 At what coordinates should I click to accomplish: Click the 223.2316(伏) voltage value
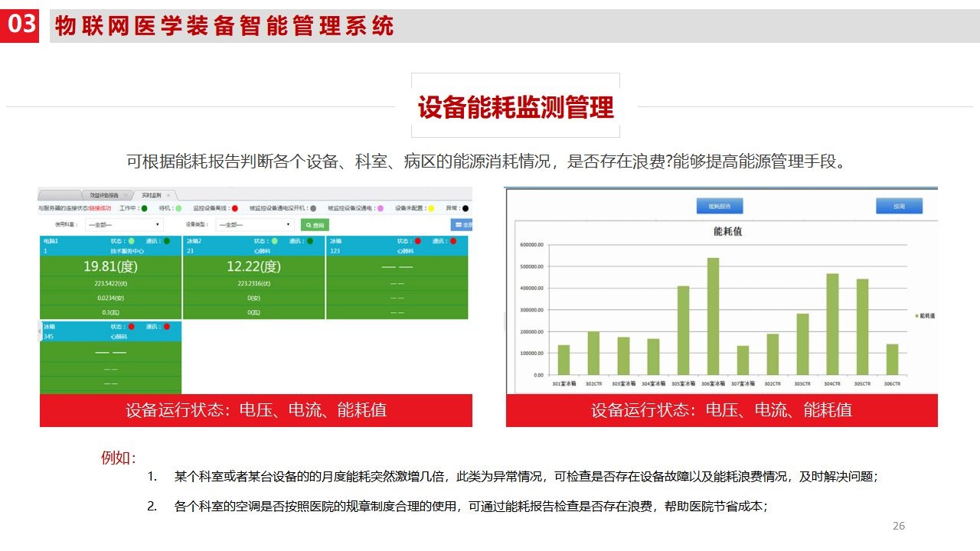click(x=254, y=283)
